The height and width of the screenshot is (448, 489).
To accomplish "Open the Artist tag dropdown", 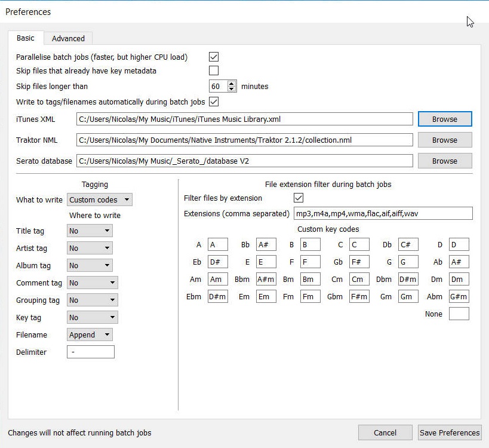I will (89, 248).
